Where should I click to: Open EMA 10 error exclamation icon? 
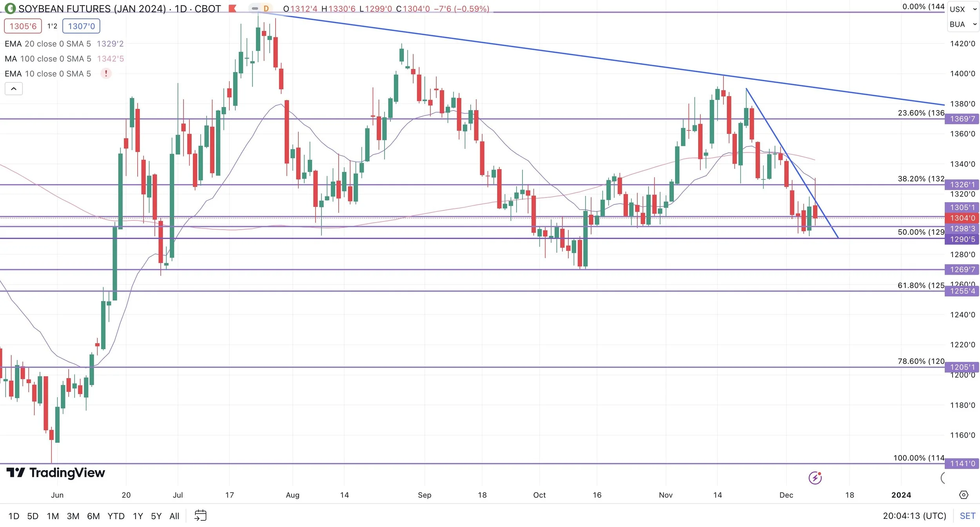point(106,74)
